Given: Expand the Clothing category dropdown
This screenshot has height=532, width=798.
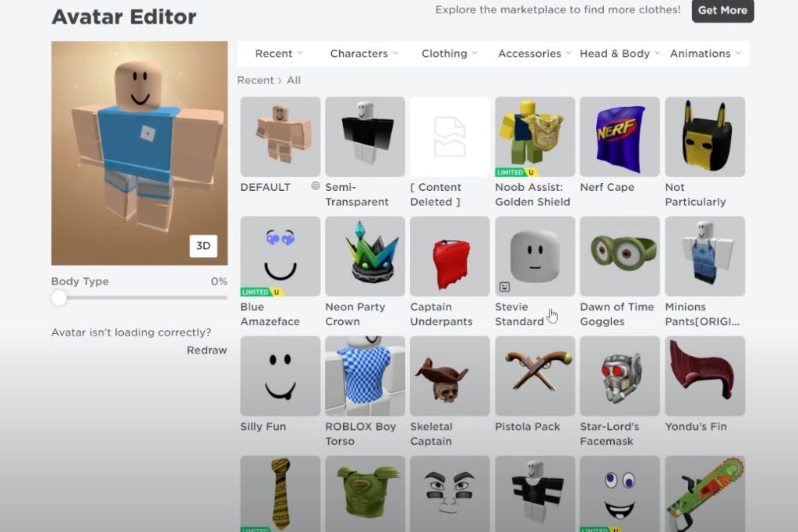Looking at the screenshot, I should click(450, 54).
